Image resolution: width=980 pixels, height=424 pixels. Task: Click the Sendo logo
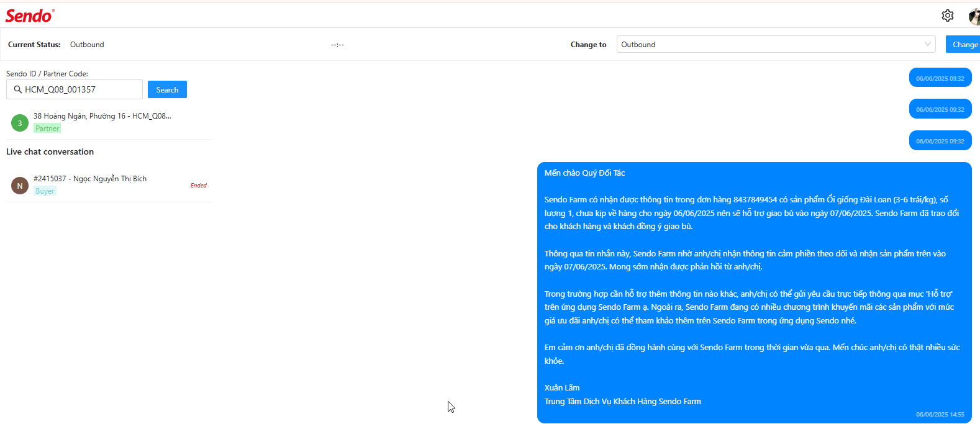click(x=30, y=16)
